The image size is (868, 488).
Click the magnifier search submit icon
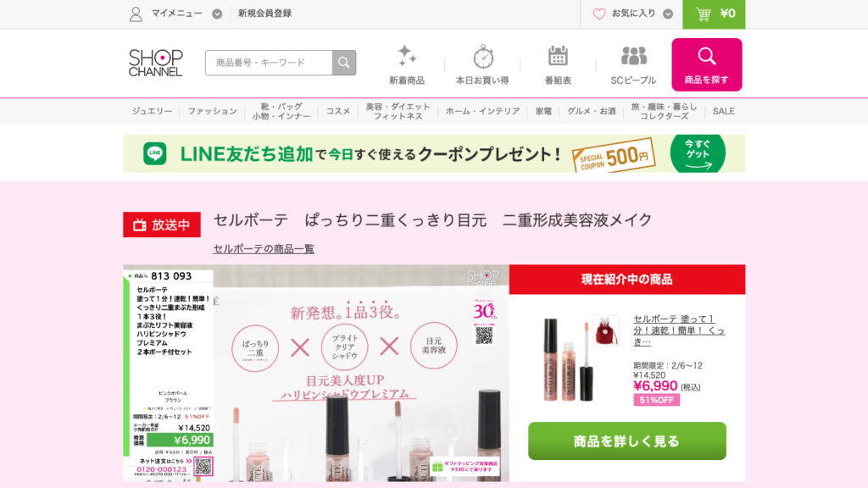[344, 63]
